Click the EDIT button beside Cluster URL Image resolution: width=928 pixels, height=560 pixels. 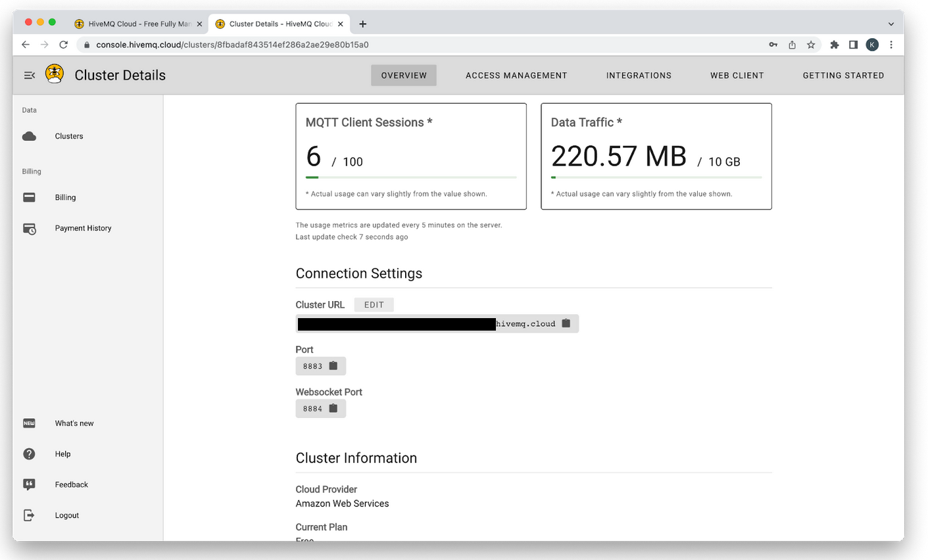coord(374,304)
